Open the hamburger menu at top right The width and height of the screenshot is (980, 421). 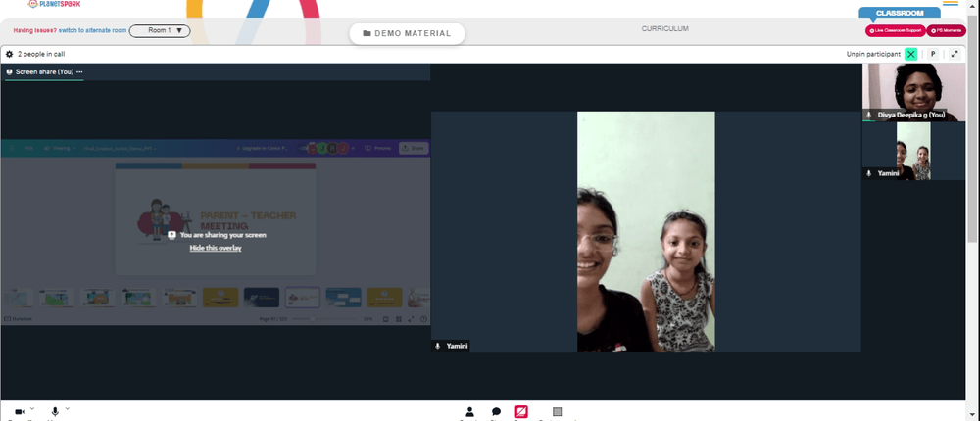[x=951, y=4]
